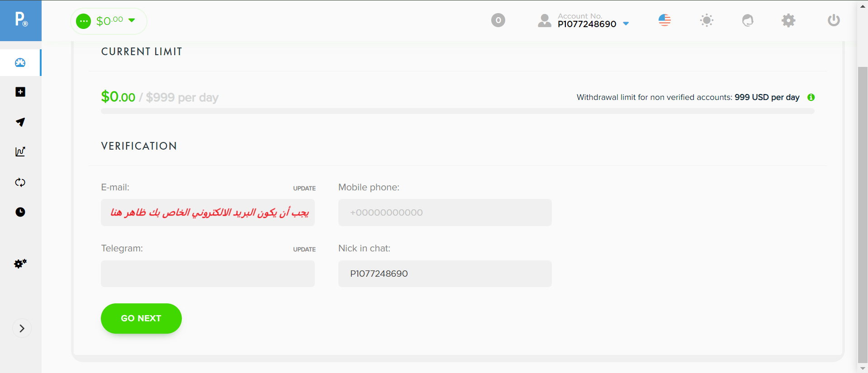Expand the Account No. dropdown

(x=626, y=24)
